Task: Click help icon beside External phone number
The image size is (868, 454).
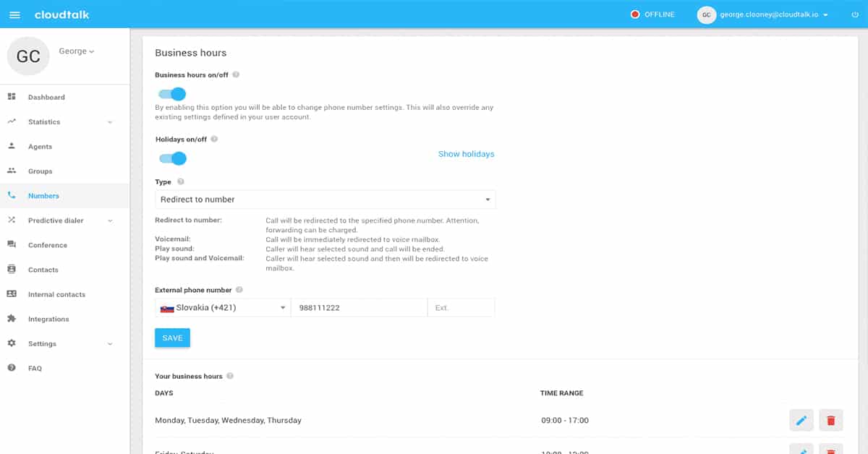Action: pos(239,290)
